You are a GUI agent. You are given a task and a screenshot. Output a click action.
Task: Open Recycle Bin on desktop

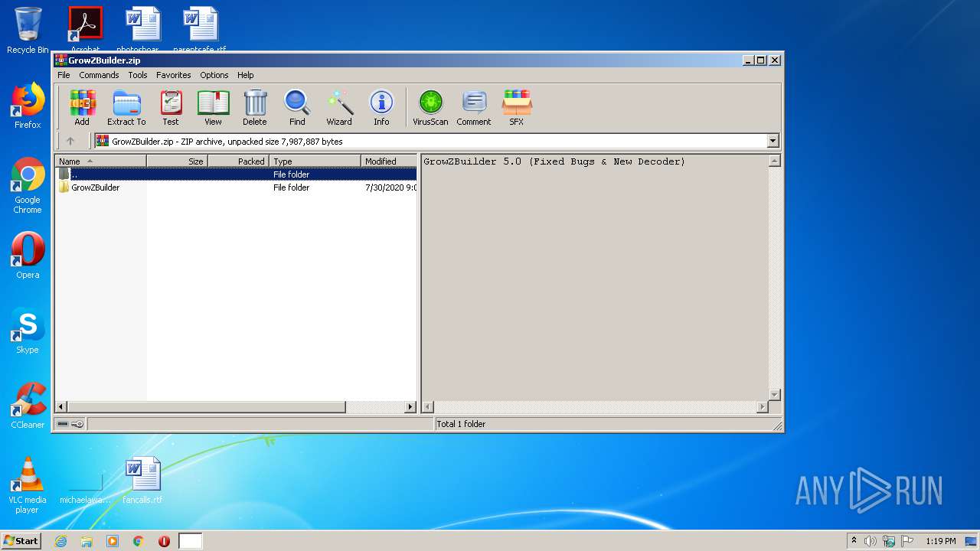click(28, 31)
